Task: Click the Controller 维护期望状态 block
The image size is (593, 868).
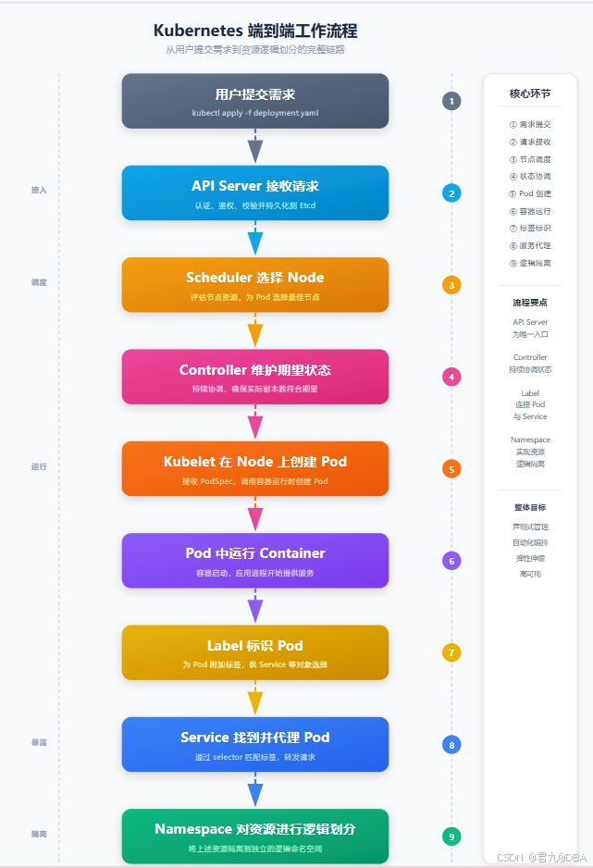Action: 255,377
